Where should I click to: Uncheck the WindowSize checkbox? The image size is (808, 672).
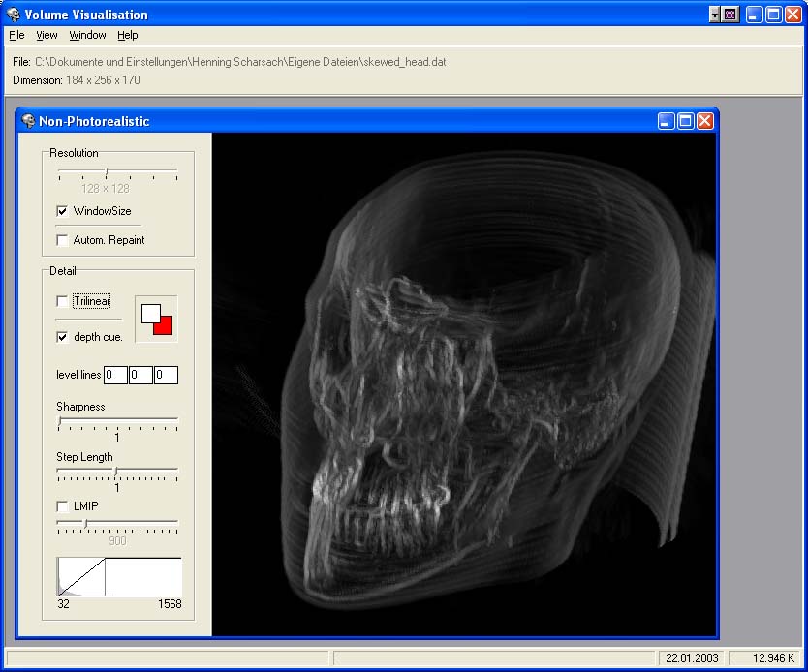(63, 211)
